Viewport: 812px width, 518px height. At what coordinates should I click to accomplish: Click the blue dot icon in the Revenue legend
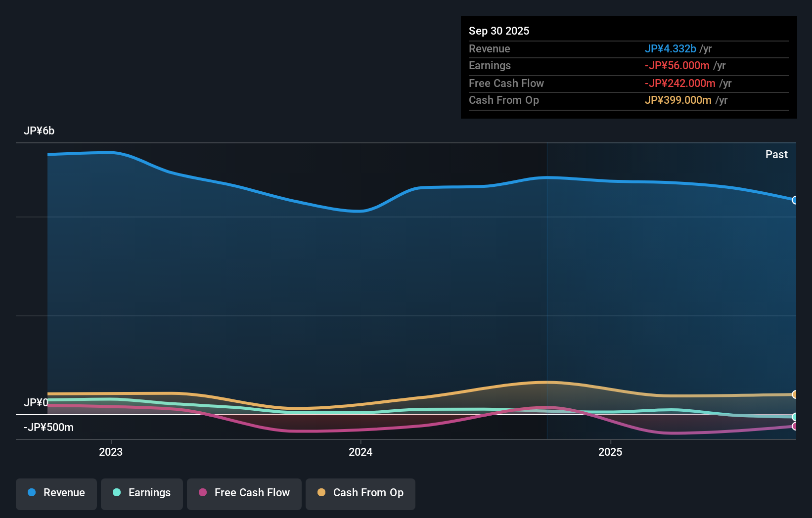click(32, 493)
